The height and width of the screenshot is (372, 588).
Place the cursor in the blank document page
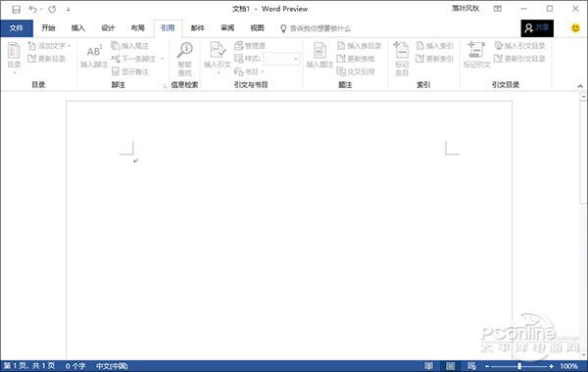point(289,230)
